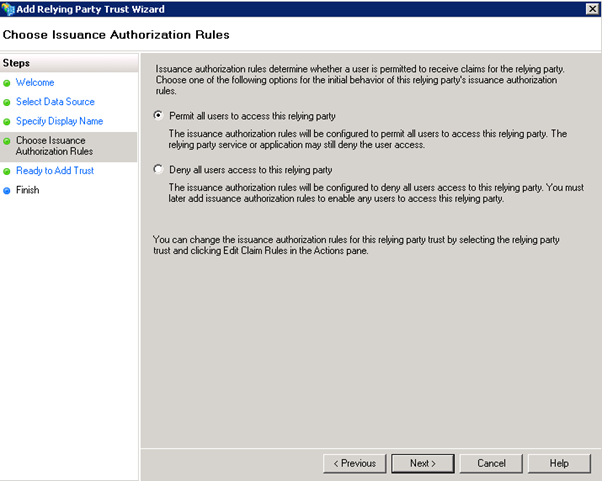Click the page heading Choose Issuance Authorization Rules
The height and width of the screenshot is (481, 602).
point(116,35)
